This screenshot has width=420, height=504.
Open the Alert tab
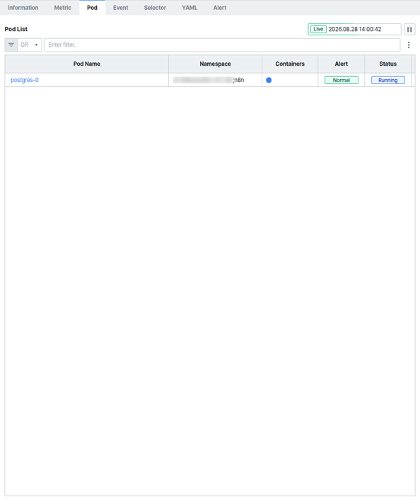pos(220,8)
